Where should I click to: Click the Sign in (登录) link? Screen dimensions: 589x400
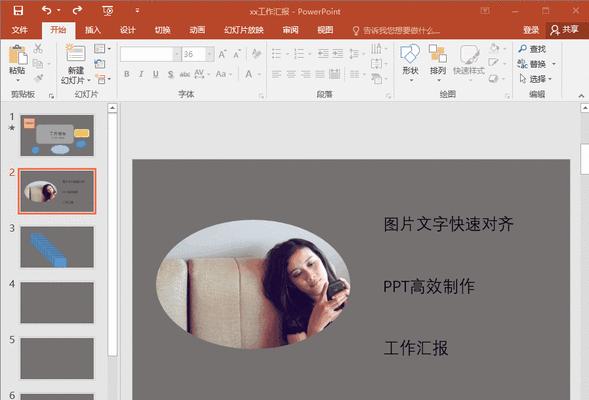[x=531, y=30]
